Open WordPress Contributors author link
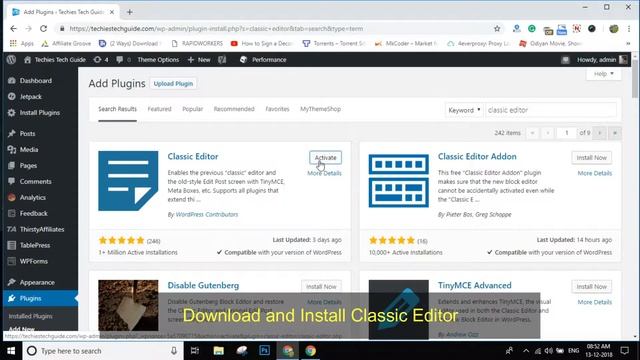The image size is (640, 360). (207, 214)
